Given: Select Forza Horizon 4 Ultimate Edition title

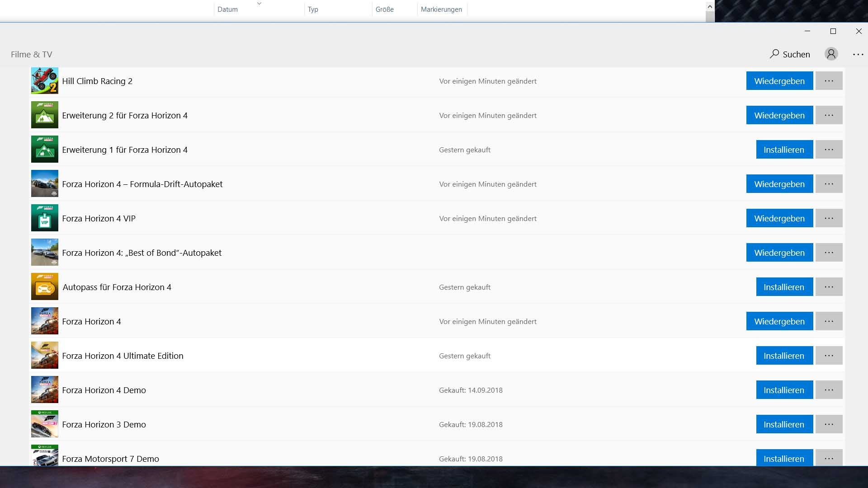Looking at the screenshot, I should [x=123, y=356].
